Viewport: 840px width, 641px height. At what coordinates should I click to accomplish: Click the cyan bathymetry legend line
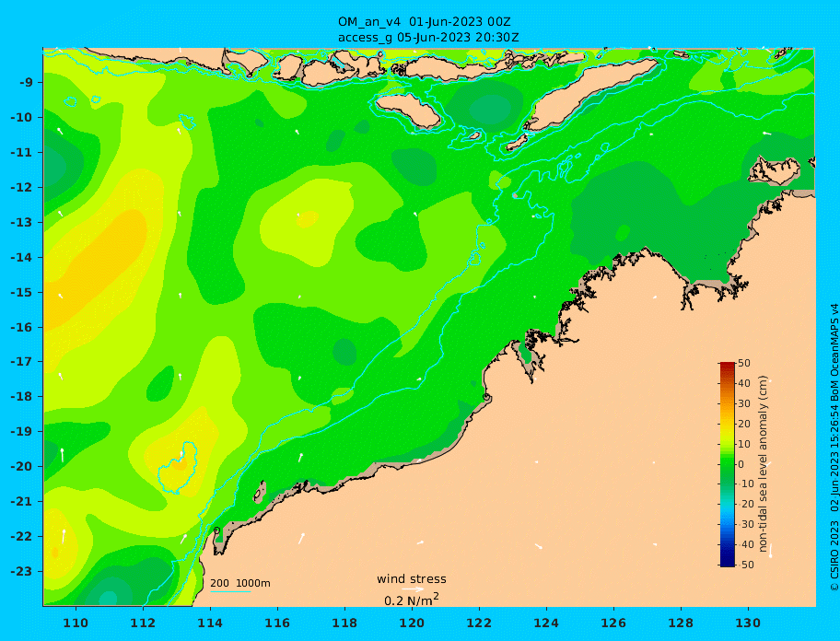[230, 591]
